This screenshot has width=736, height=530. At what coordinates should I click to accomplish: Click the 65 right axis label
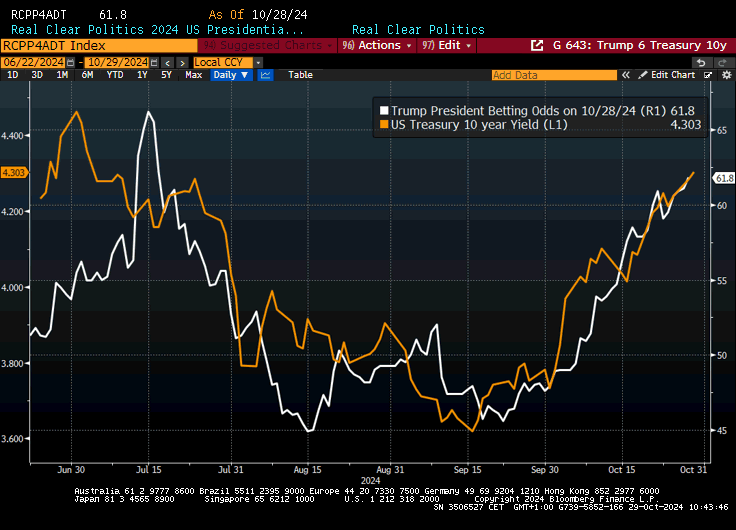click(722, 131)
